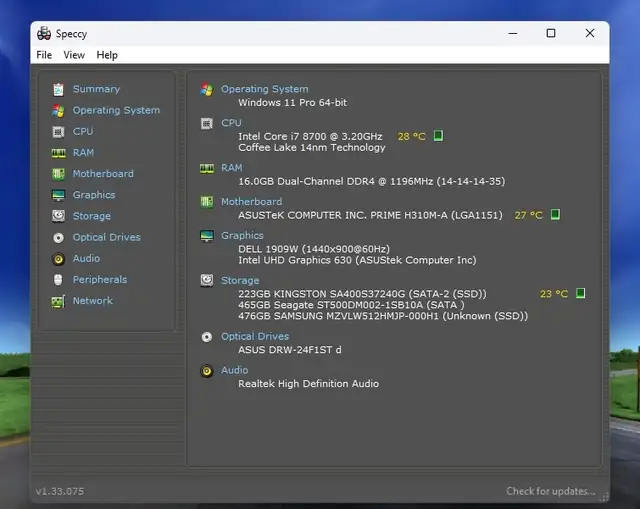Click the green storage temperature indicator icon

580,293
